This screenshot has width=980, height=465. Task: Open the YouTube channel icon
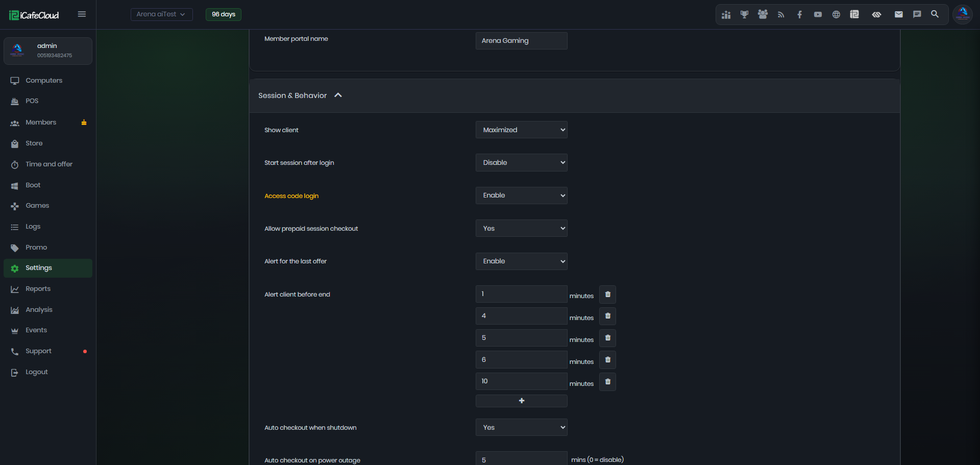pos(818,15)
